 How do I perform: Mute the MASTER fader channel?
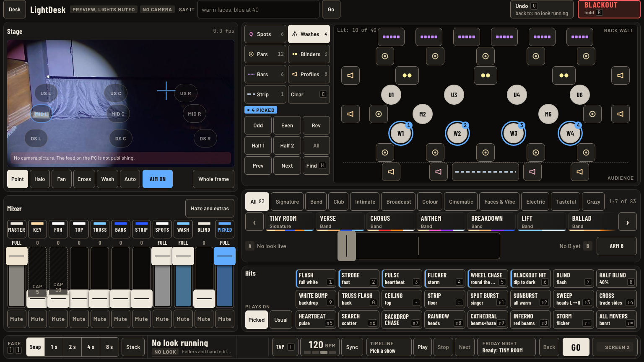(17, 319)
